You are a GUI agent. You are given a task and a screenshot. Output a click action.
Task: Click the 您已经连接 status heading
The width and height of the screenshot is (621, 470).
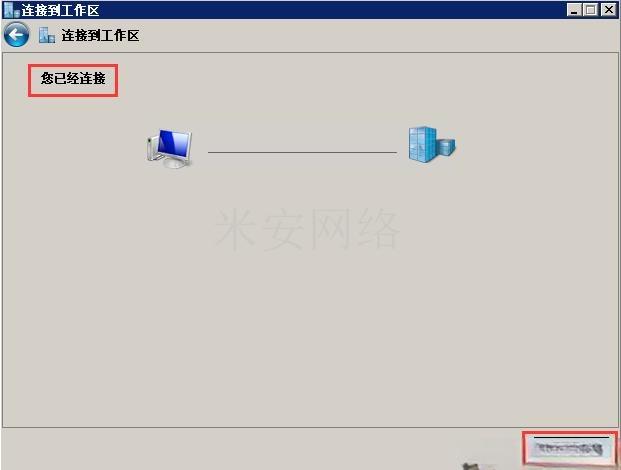(73, 78)
